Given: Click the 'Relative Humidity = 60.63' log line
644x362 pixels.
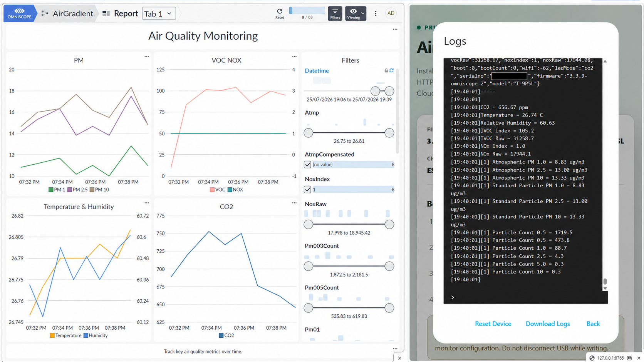Looking at the screenshot, I should (x=503, y=123).
